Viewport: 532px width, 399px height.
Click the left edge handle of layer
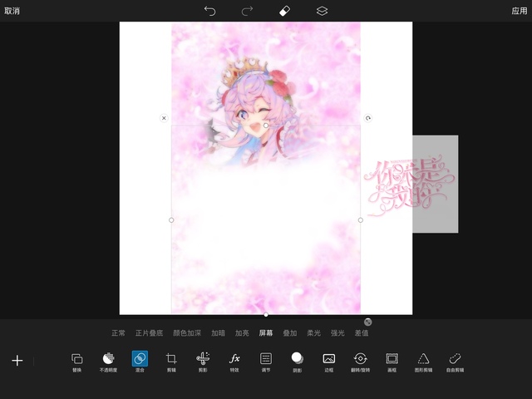[171, 220]
